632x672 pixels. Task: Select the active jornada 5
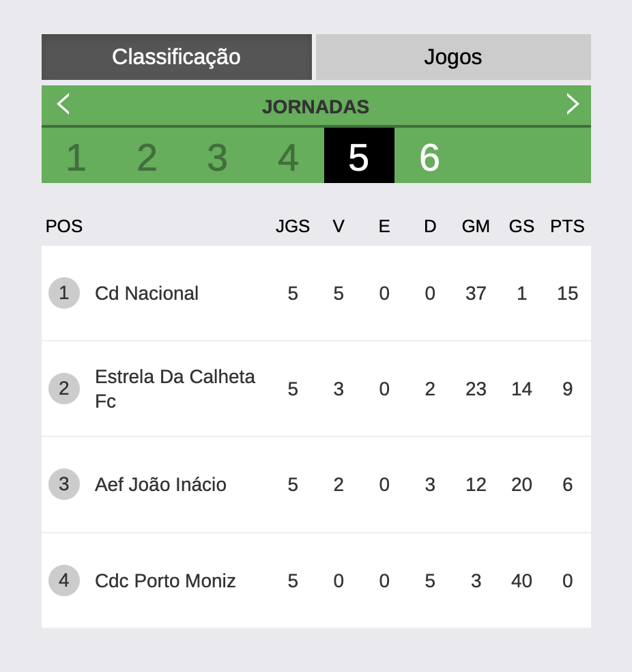[x=359, y=156]
